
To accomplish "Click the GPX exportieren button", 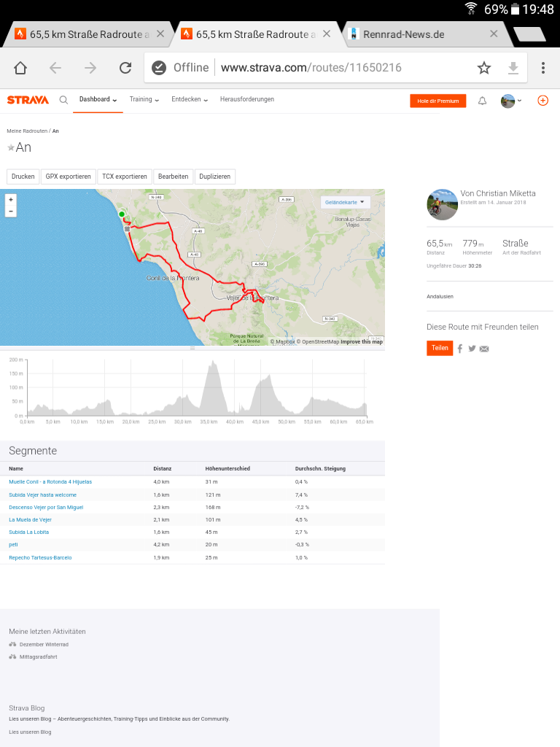I will point(69,177).
